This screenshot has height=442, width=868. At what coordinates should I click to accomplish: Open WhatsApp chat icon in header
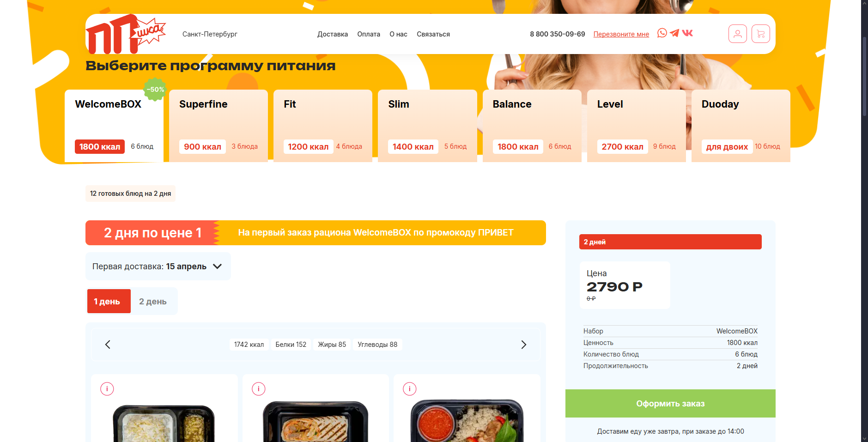(x=662, y=33)
